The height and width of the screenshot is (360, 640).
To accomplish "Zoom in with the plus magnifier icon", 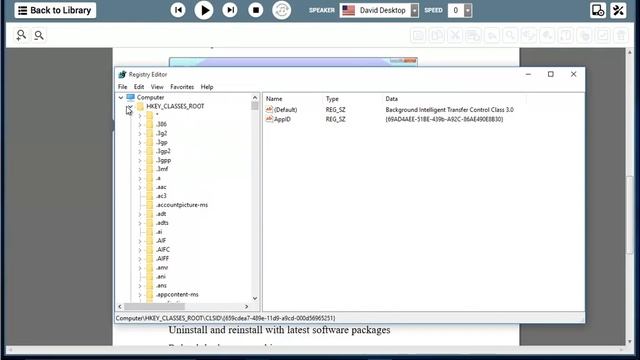I will 21,35.
